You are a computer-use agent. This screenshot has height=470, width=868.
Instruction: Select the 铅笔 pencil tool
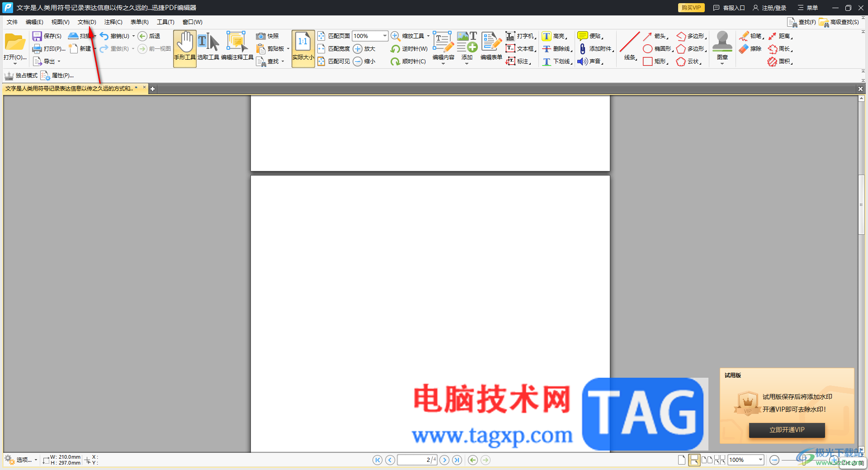click(x=751, y=36)
